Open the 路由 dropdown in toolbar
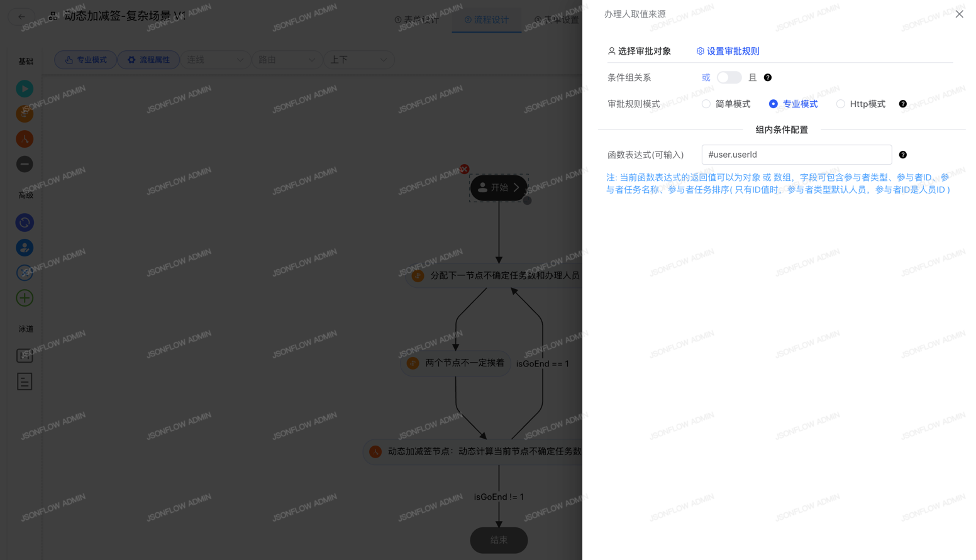The image size is (976, 560). (287, 60)
